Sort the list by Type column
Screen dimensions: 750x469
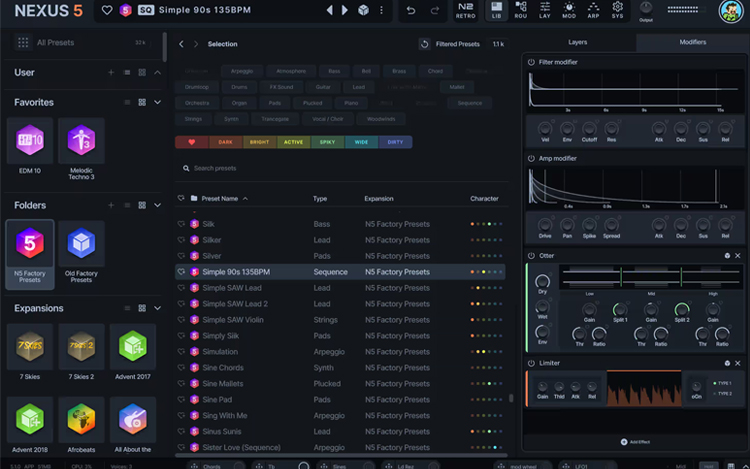(320, 198)
